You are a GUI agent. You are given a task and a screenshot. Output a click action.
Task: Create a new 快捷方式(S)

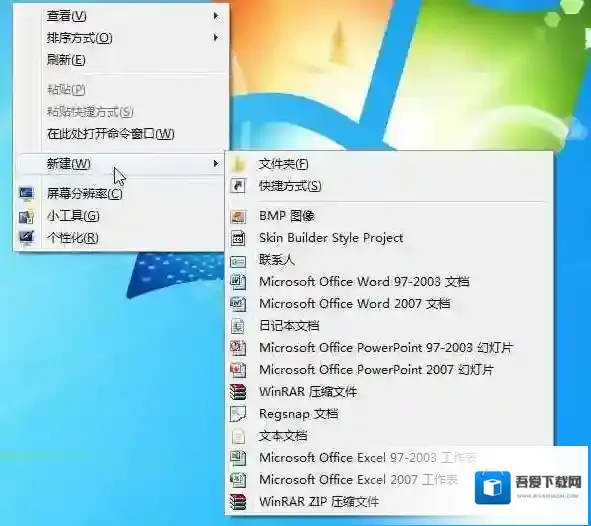click(x=389, y=186)
